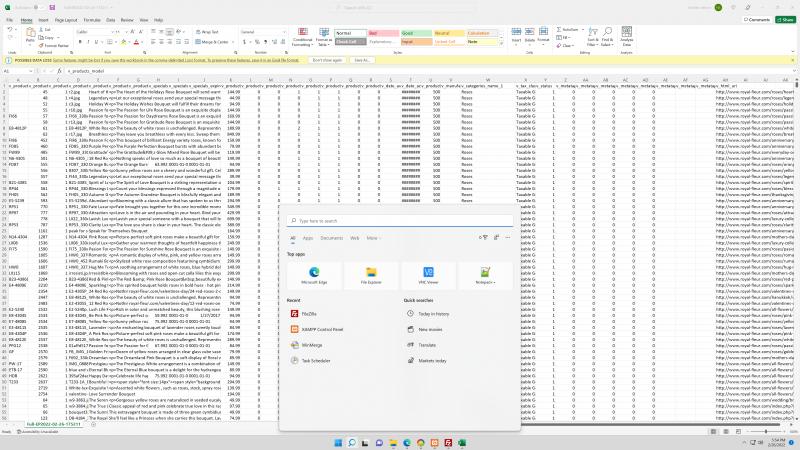800x450 pixels.
Task: Apply the Neutral cell style swatch
Action: pyautogui.click(x=449, y=33)
